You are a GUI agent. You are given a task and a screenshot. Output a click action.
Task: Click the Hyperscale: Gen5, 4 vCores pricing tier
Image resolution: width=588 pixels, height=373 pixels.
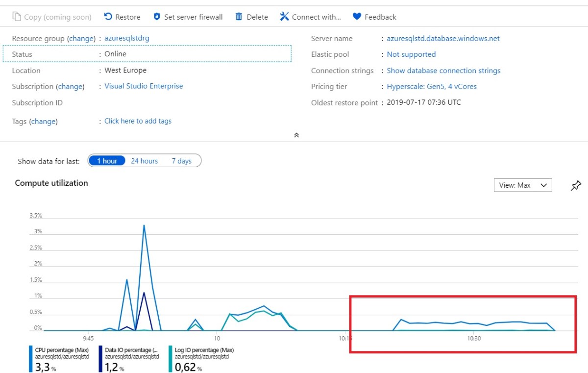pos(432,87)
